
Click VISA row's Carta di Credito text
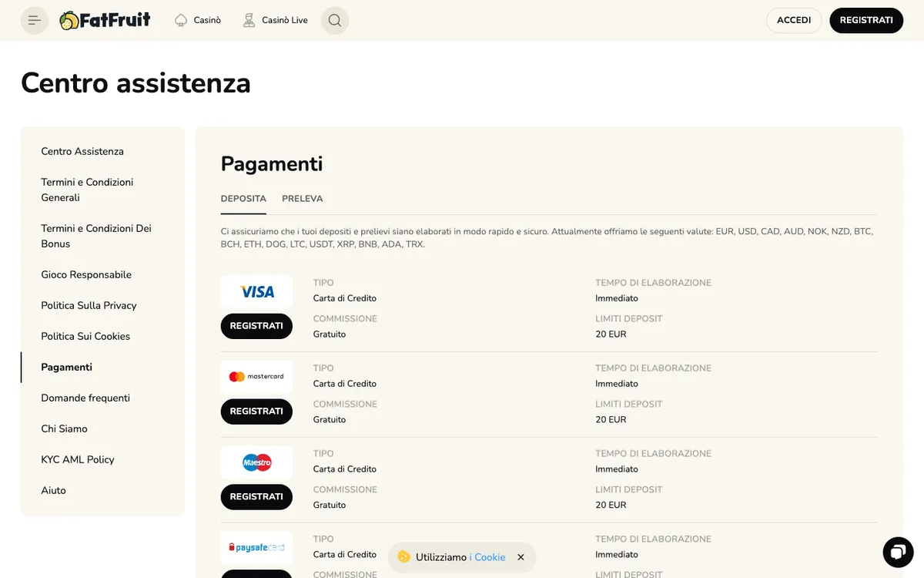coord(345,298)
